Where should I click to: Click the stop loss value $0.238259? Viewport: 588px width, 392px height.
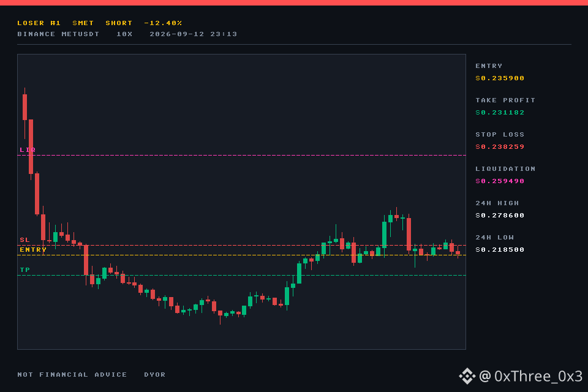pyautogui.click(x=500, y=146)
